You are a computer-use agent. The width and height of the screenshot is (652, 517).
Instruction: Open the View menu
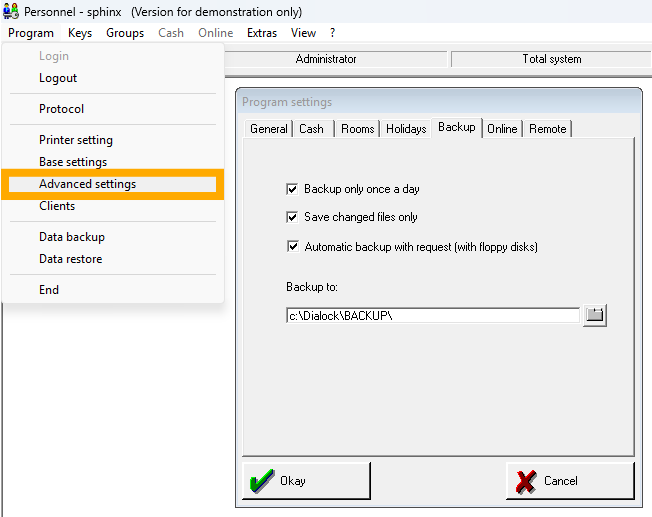click(303, 33)
